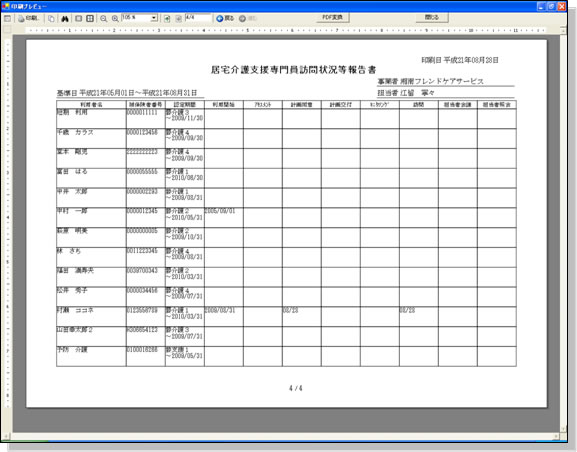This screenshot has width=577, height=452.
Task: Click the PDF変換 button
Action: 333,17
